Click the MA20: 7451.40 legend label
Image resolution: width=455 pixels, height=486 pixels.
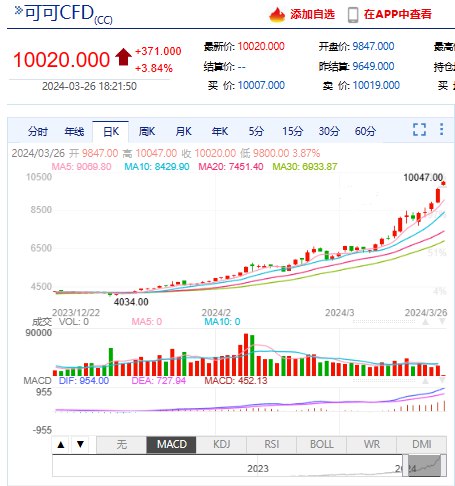point(231,166)
